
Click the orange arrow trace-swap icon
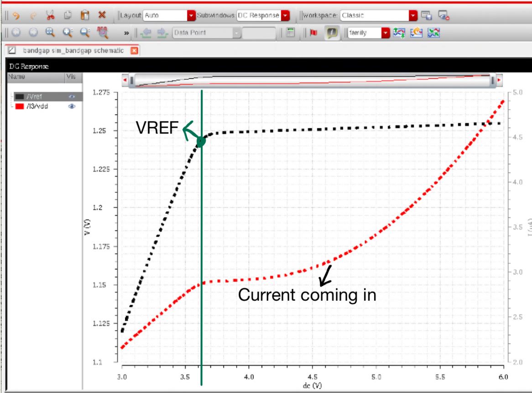(x=416, y=32)
